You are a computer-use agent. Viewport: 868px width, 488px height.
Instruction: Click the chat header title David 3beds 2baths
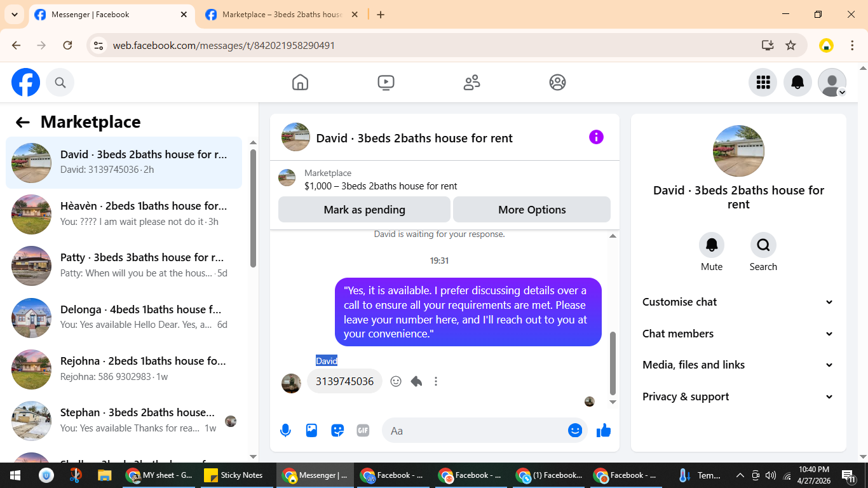414,138
